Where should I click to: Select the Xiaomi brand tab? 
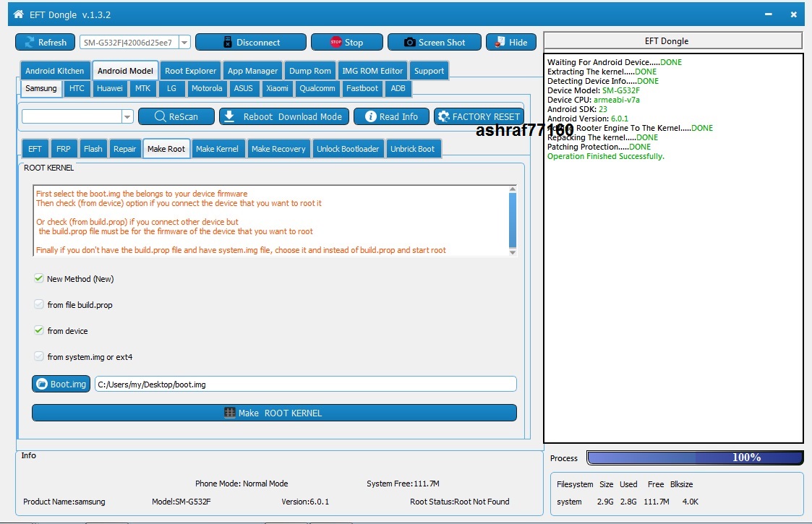[277, 89]
